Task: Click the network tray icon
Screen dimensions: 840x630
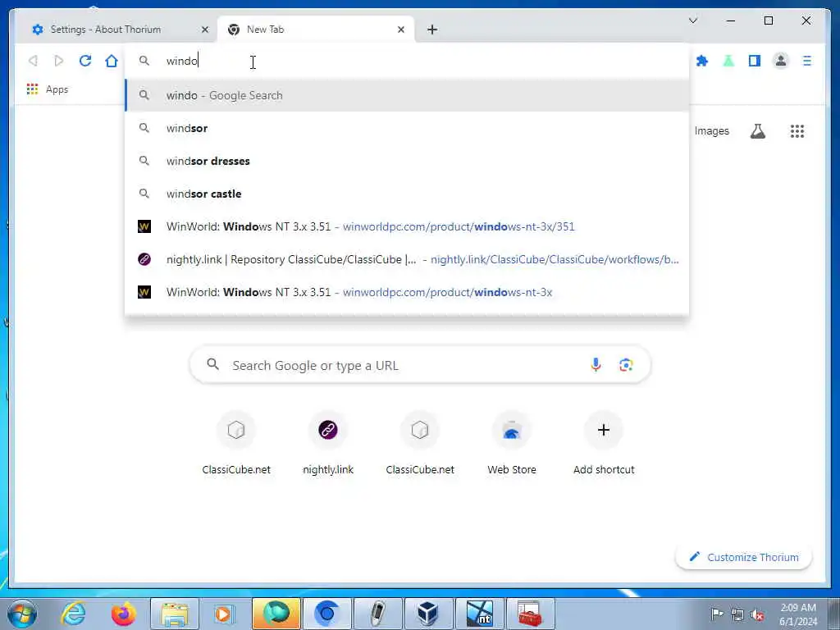Action: 737,614
